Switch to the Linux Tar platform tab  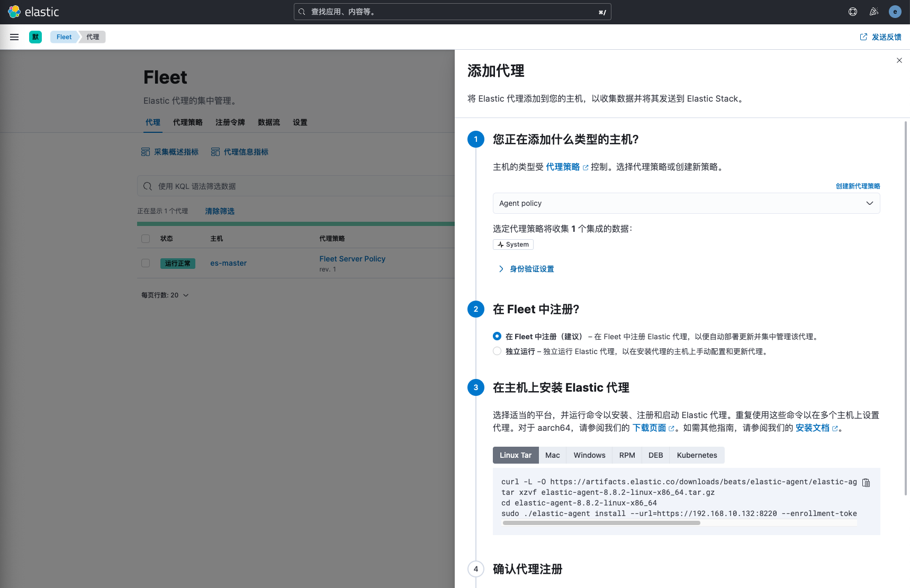(516, 455)
